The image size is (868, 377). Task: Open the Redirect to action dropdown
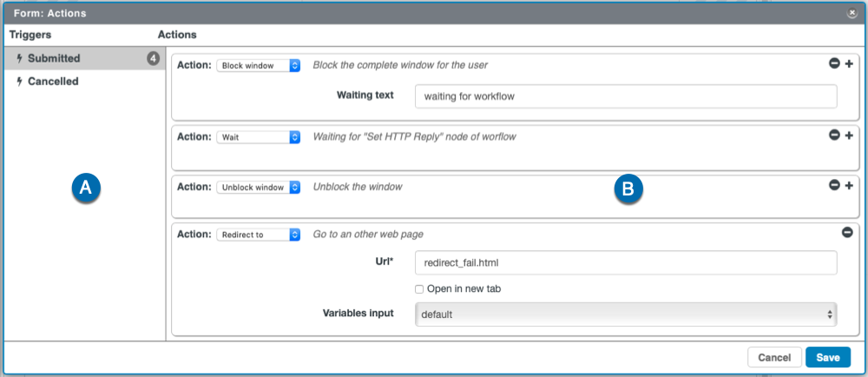point(258,235)
